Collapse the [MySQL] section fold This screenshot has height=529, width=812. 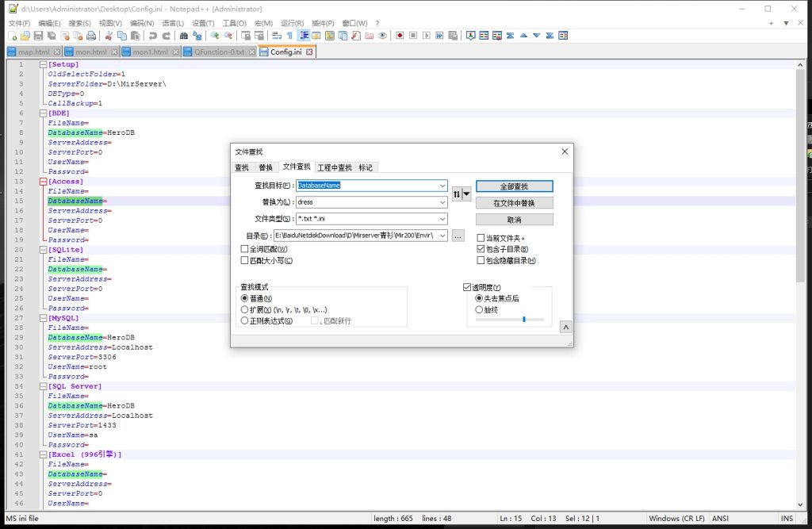pyautogui.click(x=43, y=318)
